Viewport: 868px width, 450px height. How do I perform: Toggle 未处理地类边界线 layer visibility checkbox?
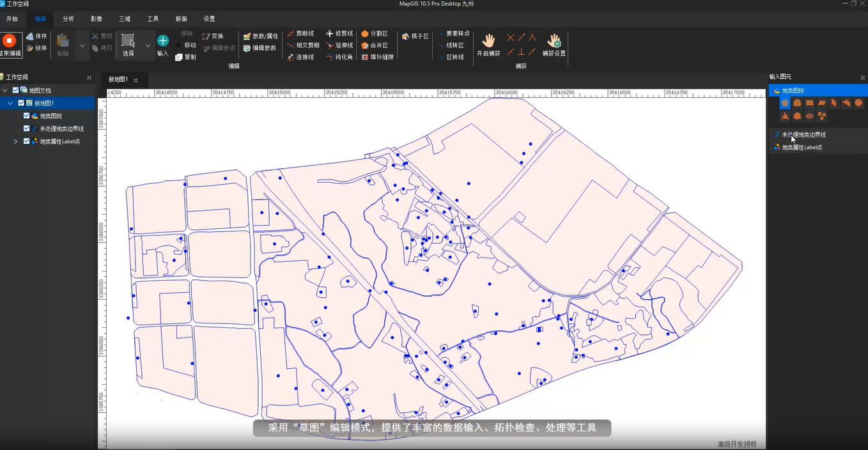(x=26, y=128)
